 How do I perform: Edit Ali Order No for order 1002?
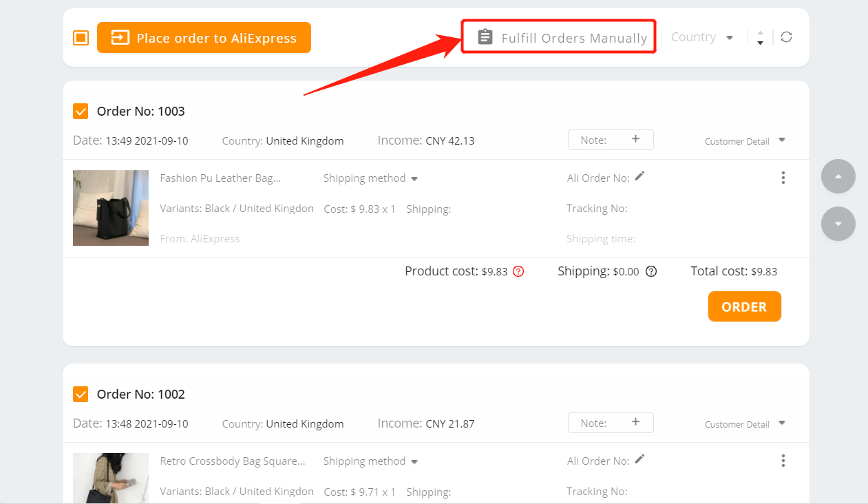(x=640, y=459)
